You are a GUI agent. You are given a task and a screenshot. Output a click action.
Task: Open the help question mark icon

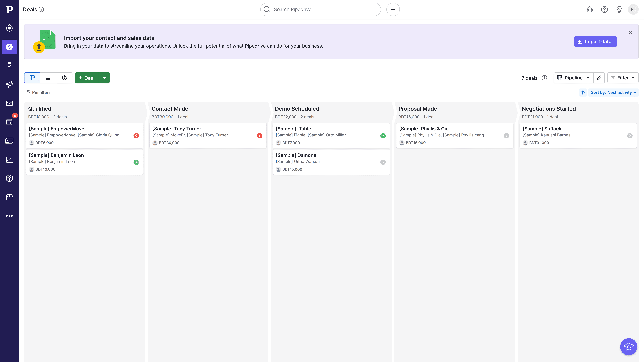[x=604, y=9]
